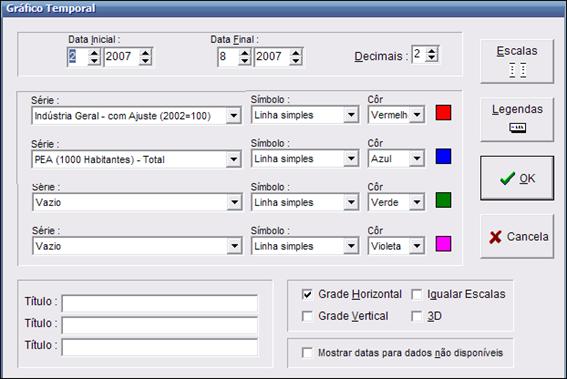Increase the Data Final month value

point(245,53)
